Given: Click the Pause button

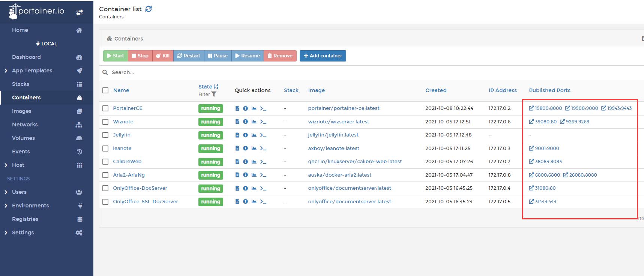Looking at the screenshot, I should (218, 56).
